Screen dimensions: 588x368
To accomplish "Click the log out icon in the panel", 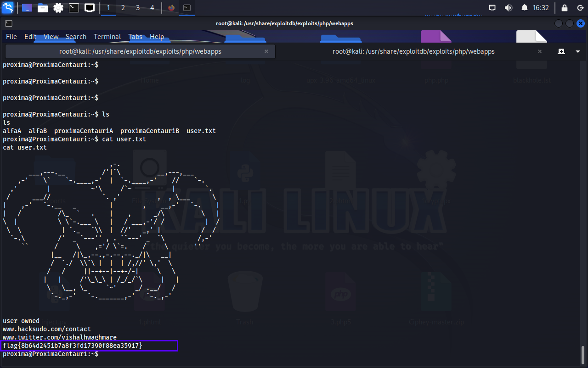I will coord(579,8).
